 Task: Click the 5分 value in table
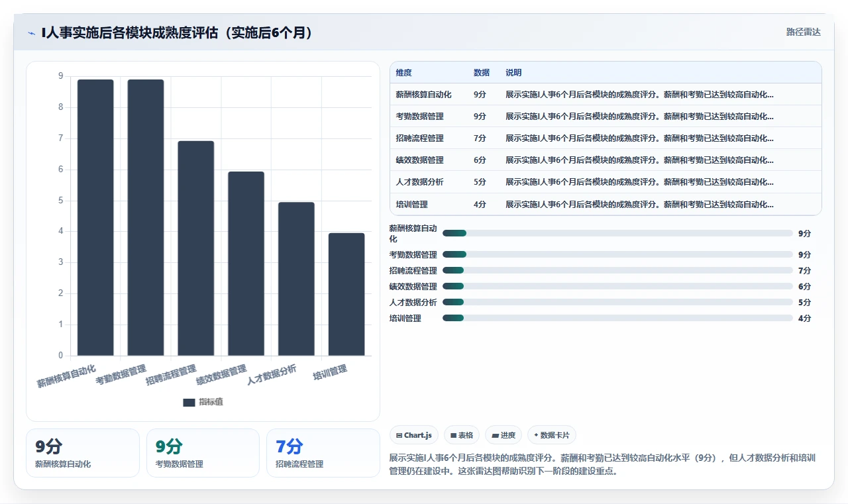pos(480,182)
